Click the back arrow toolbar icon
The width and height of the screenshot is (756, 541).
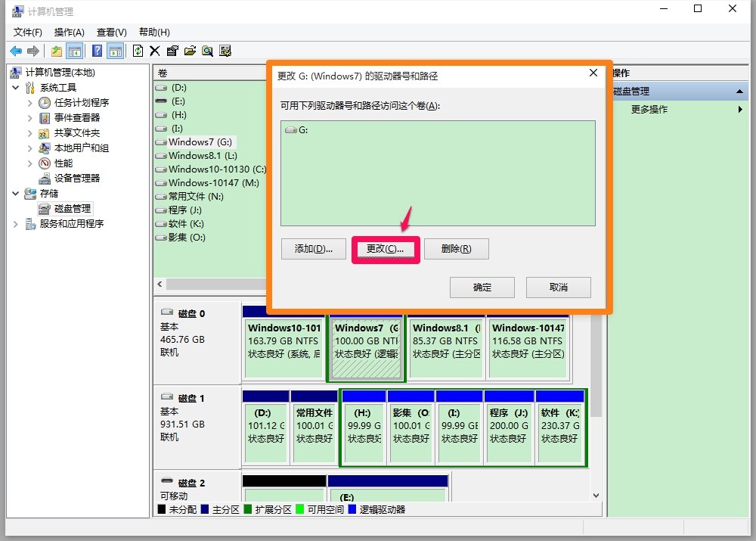[x=16, y=51]
